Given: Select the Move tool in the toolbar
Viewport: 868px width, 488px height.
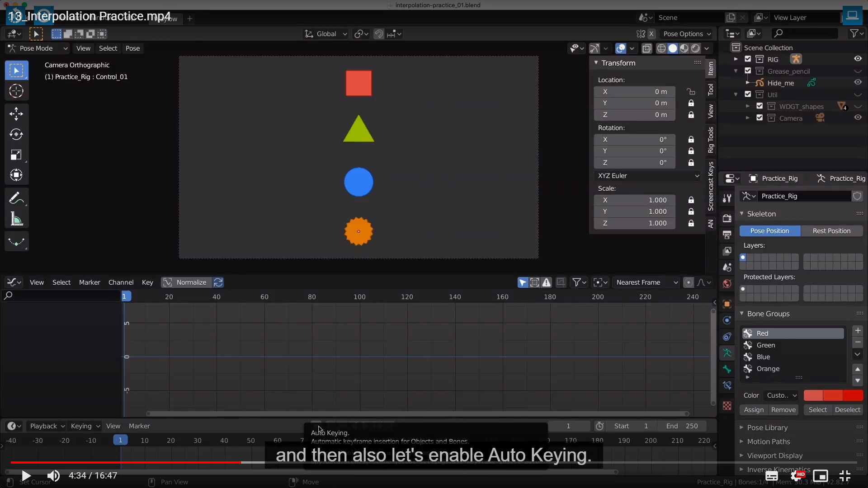Looking at the screenshot, I should coord(16,113).
